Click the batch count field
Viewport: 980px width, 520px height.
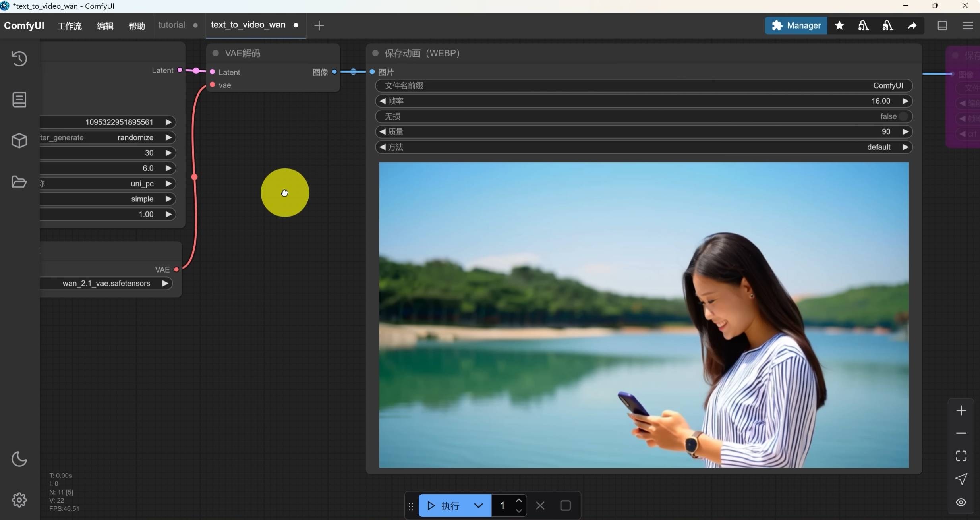tap(503, 506)
